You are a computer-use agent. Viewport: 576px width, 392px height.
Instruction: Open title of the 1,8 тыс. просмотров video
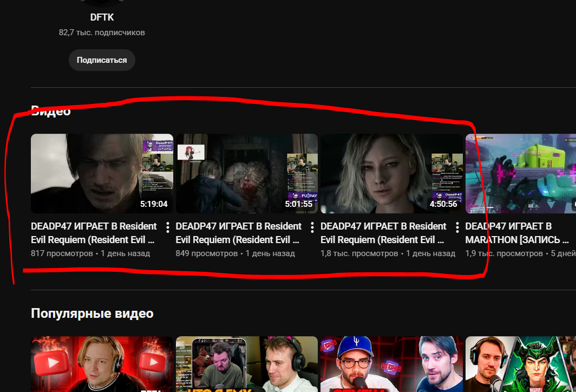(383, 233)
